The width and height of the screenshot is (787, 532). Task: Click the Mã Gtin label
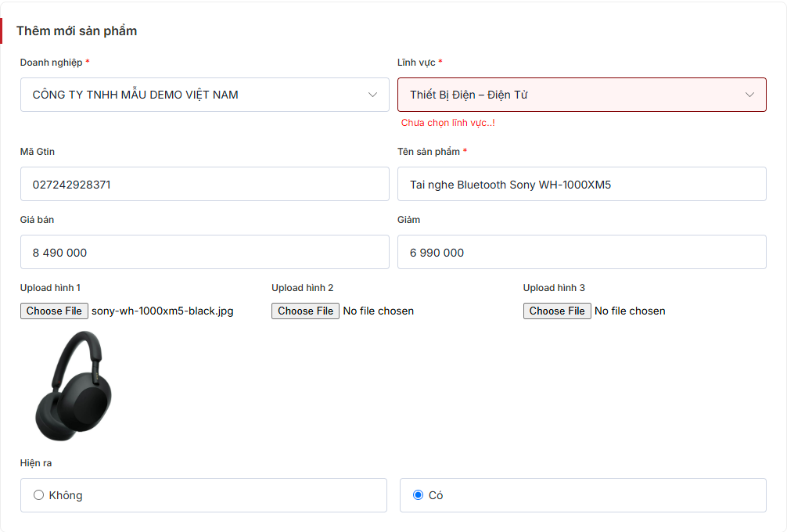click(x=37, y=152)
